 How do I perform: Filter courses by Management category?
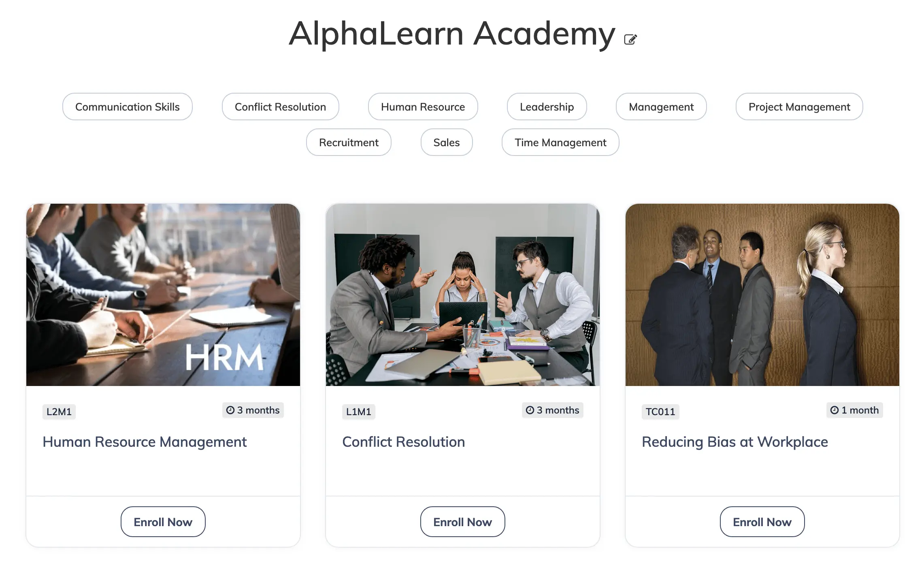tap(661, 107)
